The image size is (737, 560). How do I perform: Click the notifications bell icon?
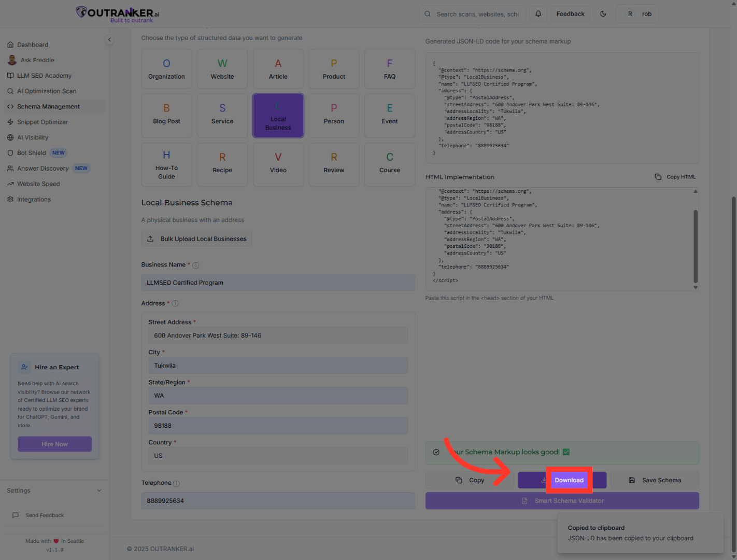[x=538, y=14]
